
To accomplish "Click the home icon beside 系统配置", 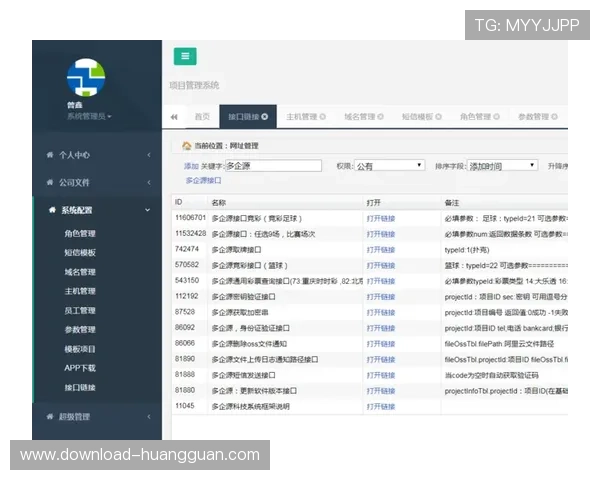I will tap(52, 210).
